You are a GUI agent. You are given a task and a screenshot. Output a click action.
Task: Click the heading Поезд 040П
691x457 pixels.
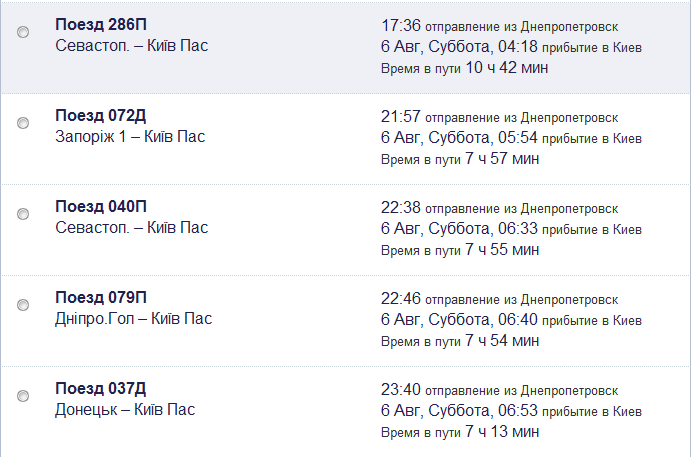click(x=101, y=207)
